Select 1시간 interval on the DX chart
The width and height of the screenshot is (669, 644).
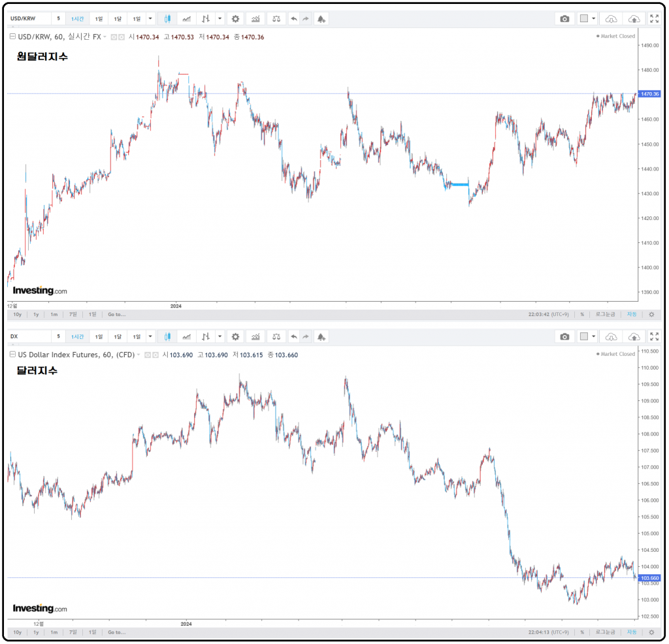(78, 337)
